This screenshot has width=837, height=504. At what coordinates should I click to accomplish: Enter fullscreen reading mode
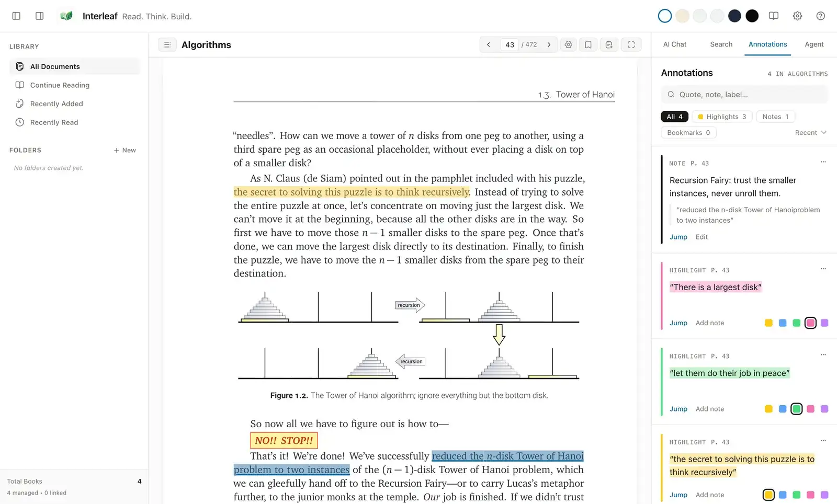coord(631,45)
